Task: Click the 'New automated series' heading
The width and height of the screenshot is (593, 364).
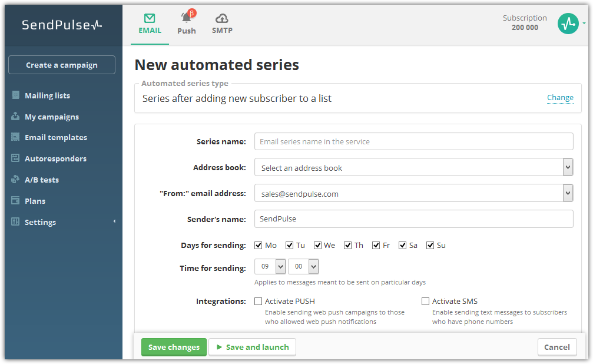Action: click(217, 65)
